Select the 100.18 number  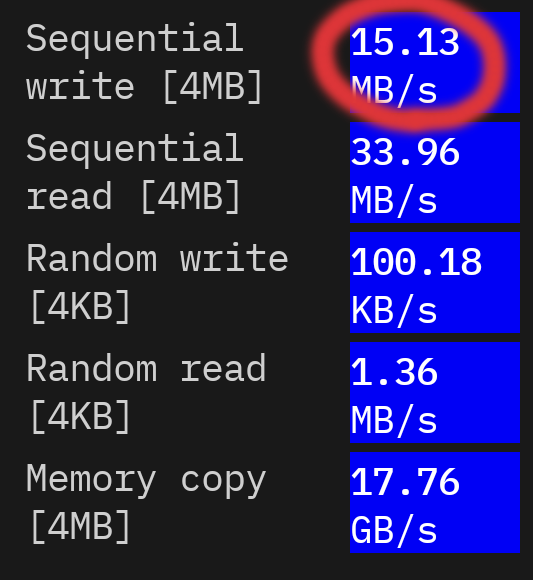[x=416, y=262]
